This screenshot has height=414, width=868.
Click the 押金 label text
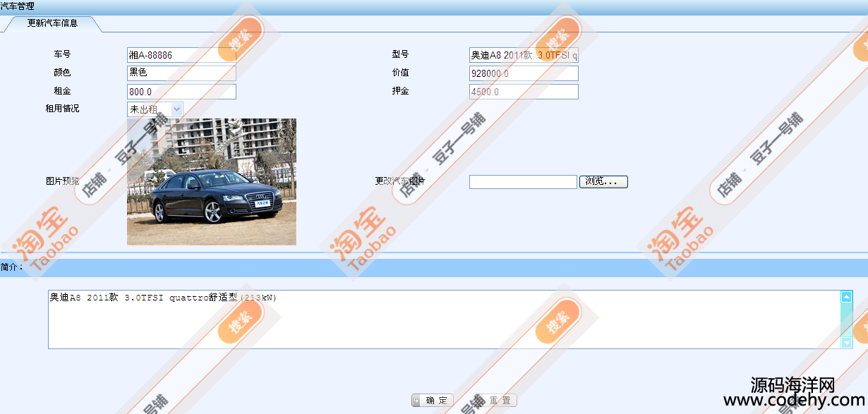pos(401,91)
